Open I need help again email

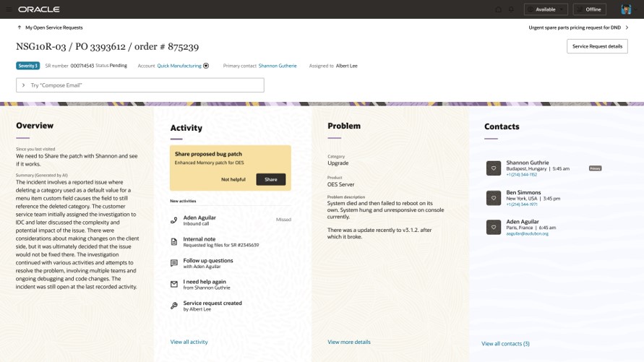coord(231,285)
